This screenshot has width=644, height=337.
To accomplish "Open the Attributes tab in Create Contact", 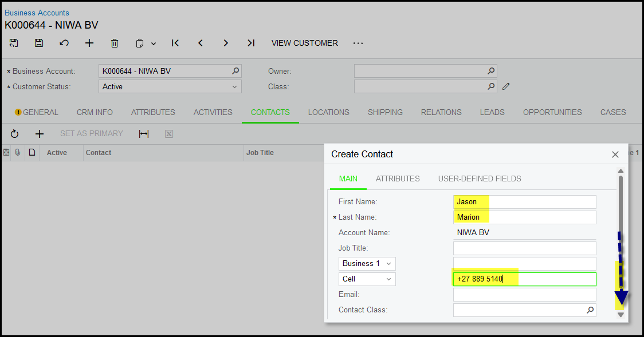I will pyautogui.click(x=398, y=179).
